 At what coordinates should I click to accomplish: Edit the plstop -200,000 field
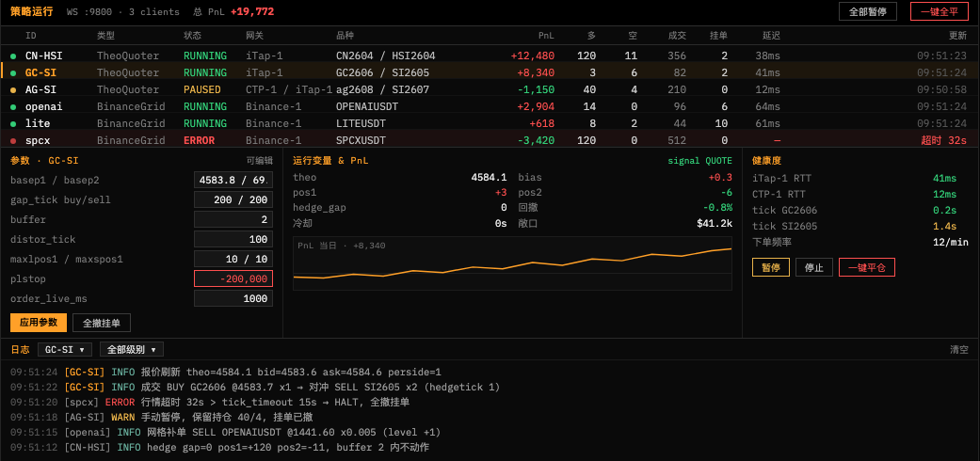233,278
